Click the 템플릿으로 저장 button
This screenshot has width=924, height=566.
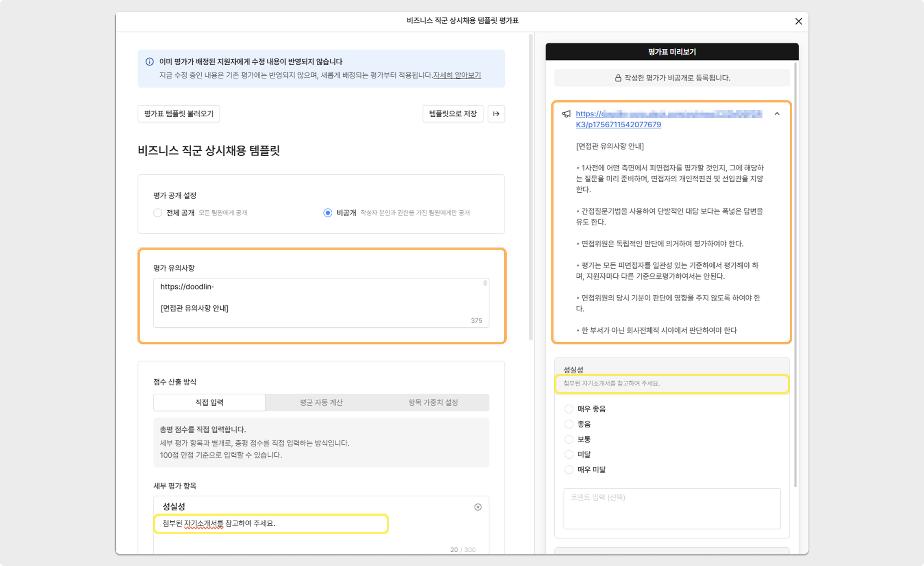(453, 114)
